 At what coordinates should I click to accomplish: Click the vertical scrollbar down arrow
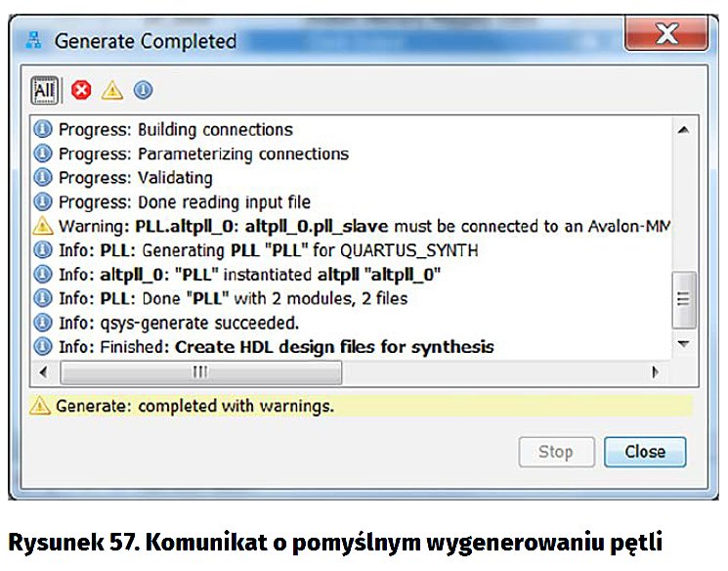click(683, 344)
